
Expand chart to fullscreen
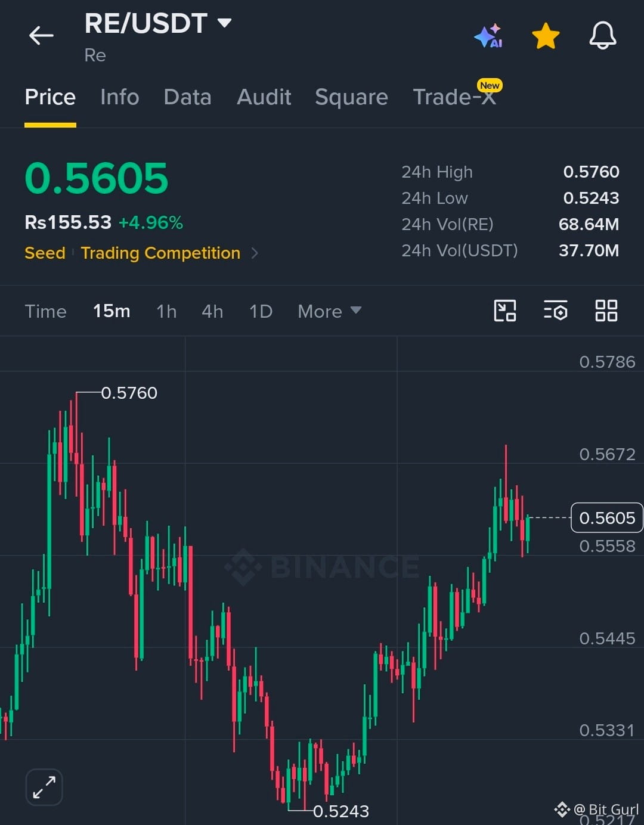click(44, 787)
